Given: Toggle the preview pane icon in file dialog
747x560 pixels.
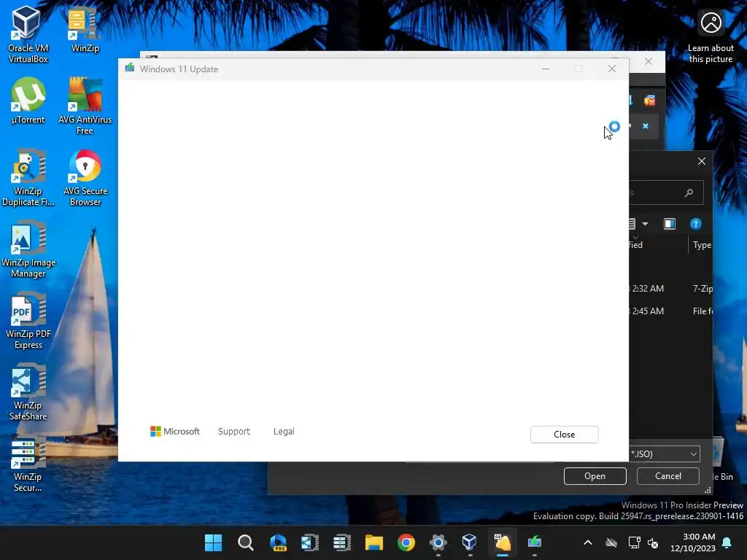Looking at the screenshot, I should [670, 224].
